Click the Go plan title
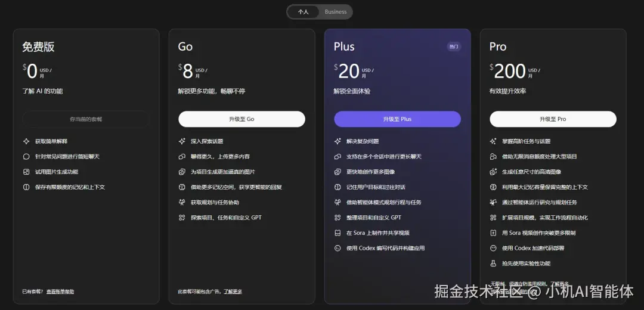Image resolution: width=644 pixels, height=310 pixels. pos(185,47)
